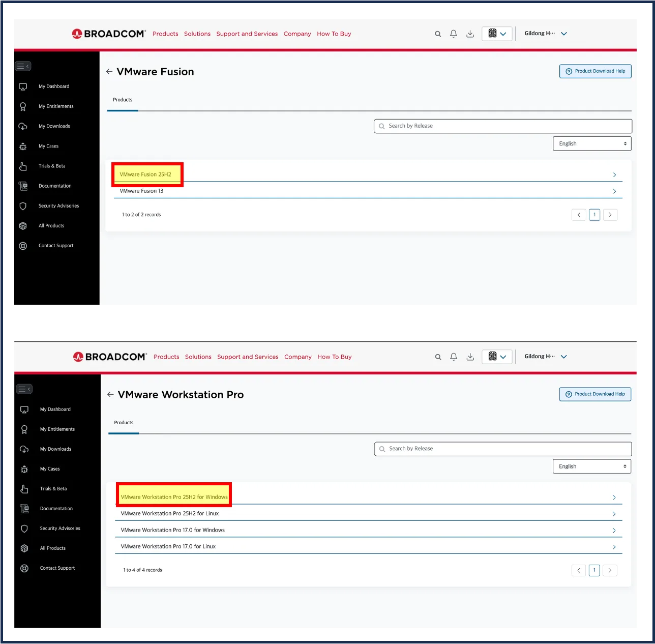655x644 pixels.
Task: Click header search icon on VMware Fusion page
Action: pos(438,34)
